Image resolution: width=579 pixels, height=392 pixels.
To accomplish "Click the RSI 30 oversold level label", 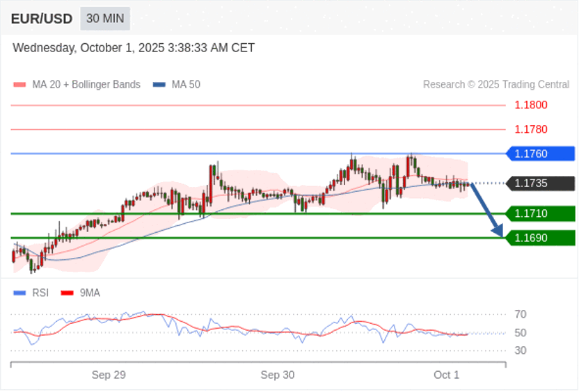I will [x=520, y=350].
